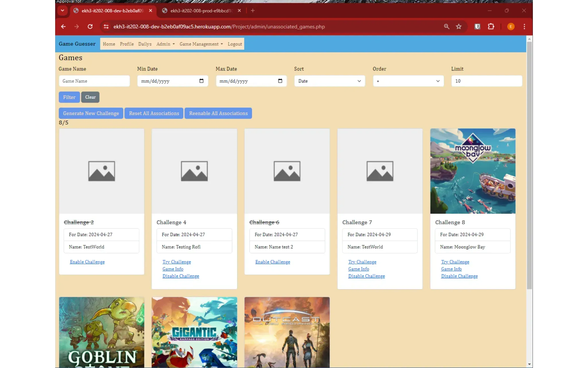Click the Moonglow Bay cover thumbnail
The height and width of the screenshot is (368, 588).
473,171
